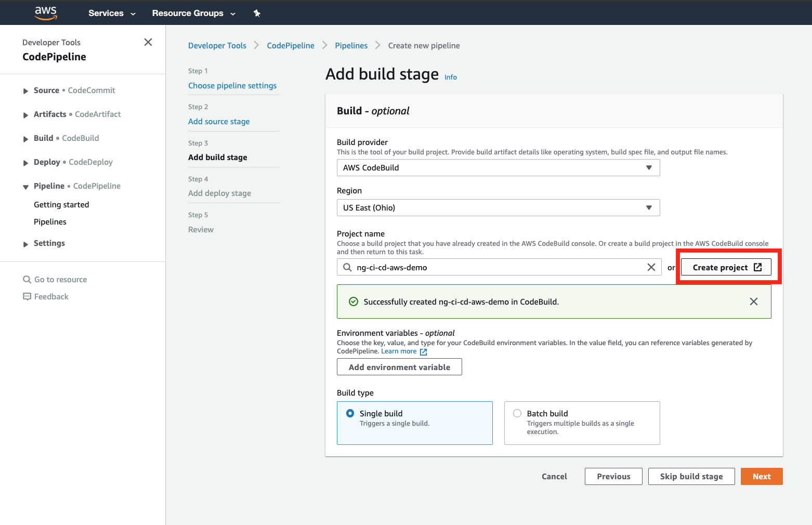Click the search magnifier in Project name field

(x=347, y=267)
